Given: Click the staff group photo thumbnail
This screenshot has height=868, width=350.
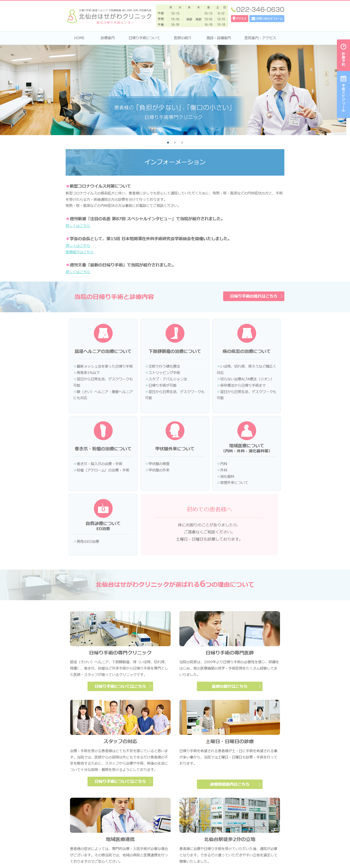Looking at the screenshot, I should 120,717.
